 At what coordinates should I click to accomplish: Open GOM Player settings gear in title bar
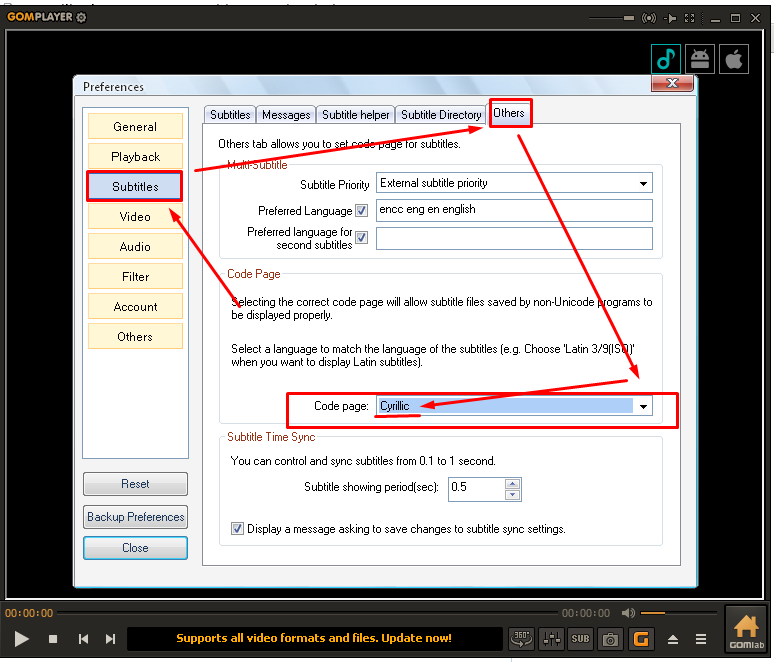click(81, 17)
